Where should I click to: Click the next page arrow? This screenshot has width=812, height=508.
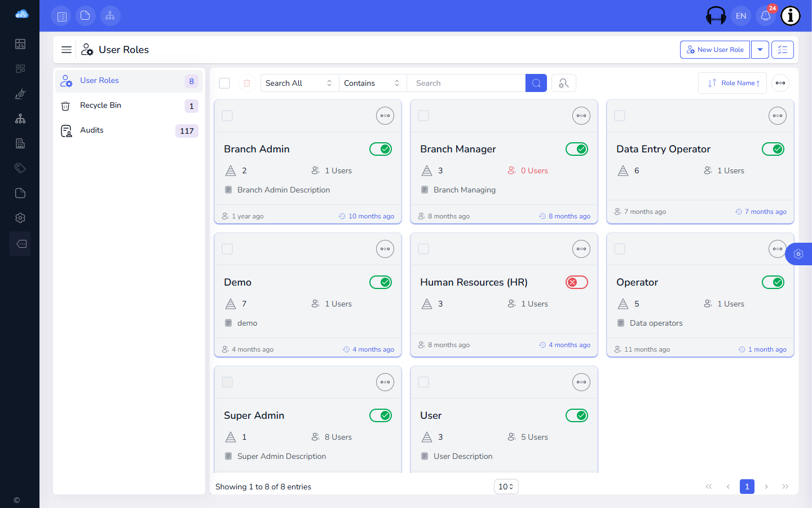(x=766, y=487)
